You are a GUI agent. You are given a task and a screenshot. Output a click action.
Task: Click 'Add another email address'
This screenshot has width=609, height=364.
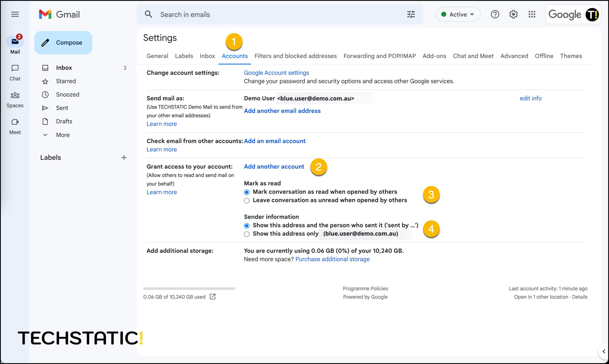point(282,111)
